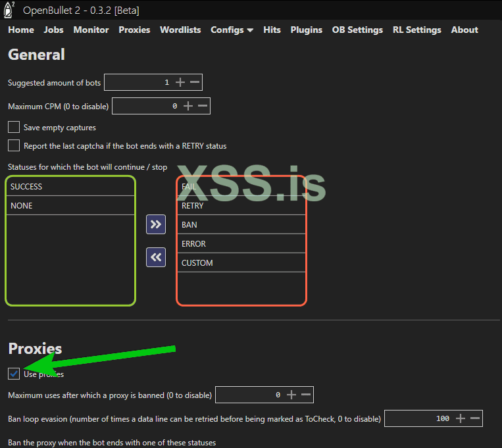The width and height of the screenshot is (502, 448).
Task: Open OB Settings page
Action: (357, 30)
